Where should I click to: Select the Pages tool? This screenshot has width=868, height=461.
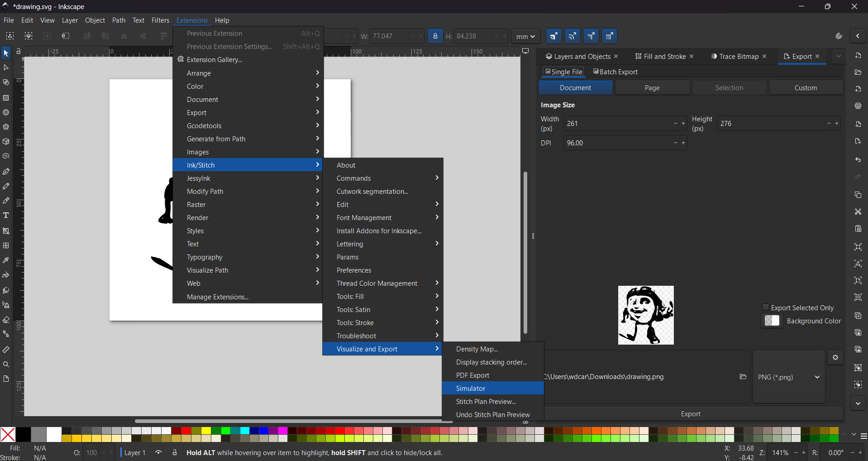click(x=6, y=379)
